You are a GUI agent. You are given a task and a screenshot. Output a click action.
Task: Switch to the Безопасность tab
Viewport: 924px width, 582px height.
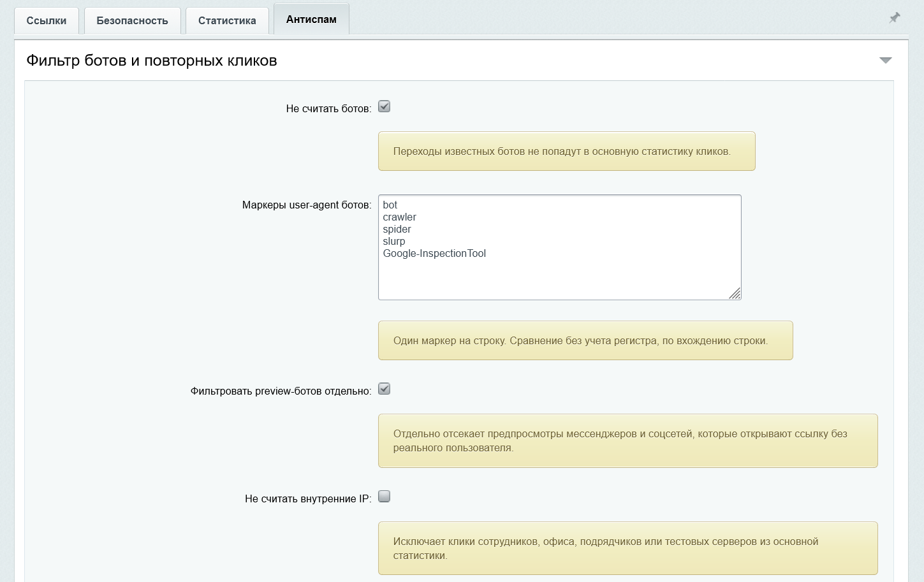(133, 20)
